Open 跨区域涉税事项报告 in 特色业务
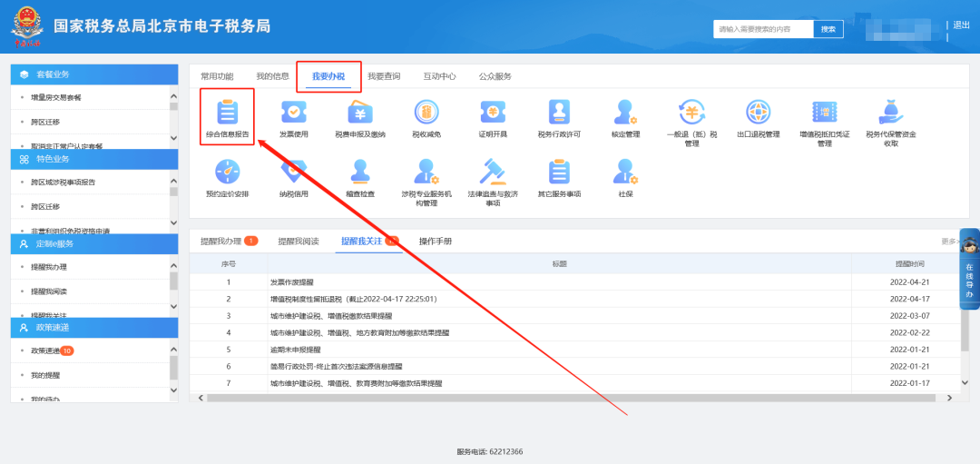Screen dimensions: 980x464 (64, 182)
